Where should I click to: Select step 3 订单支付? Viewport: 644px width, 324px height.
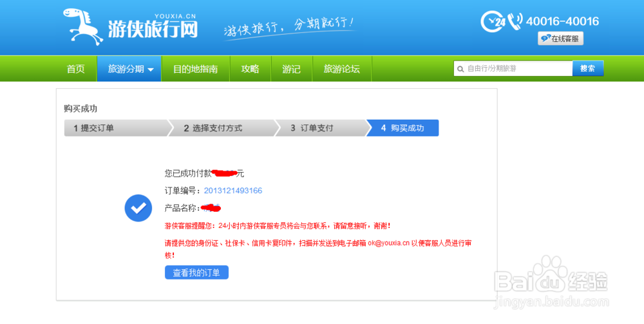320,128
